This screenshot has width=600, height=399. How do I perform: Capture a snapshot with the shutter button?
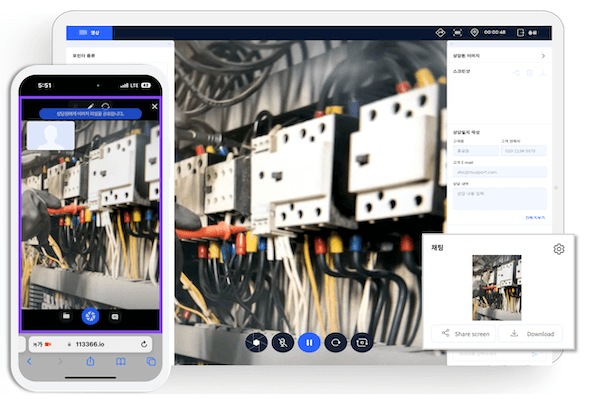click(x=256, y=342)
